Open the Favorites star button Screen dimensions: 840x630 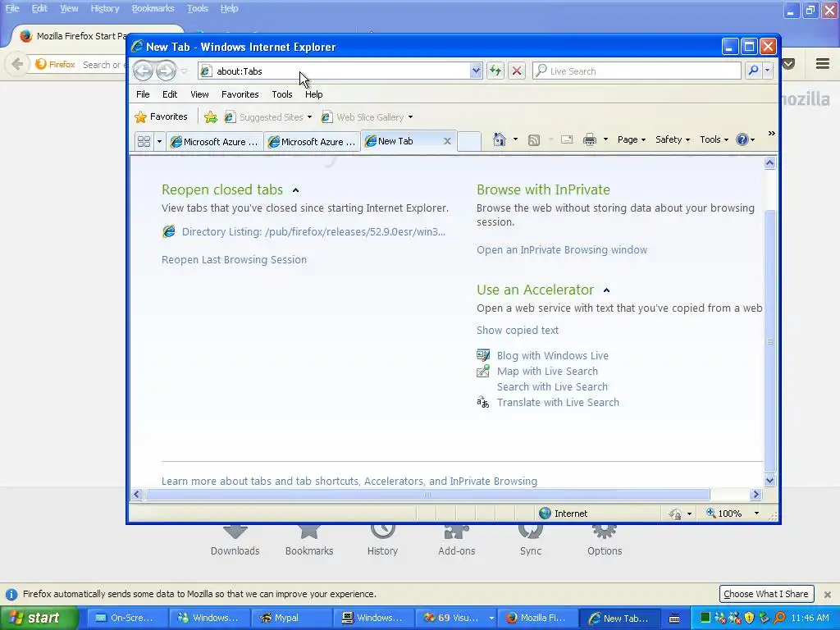[x=162, y=116]
